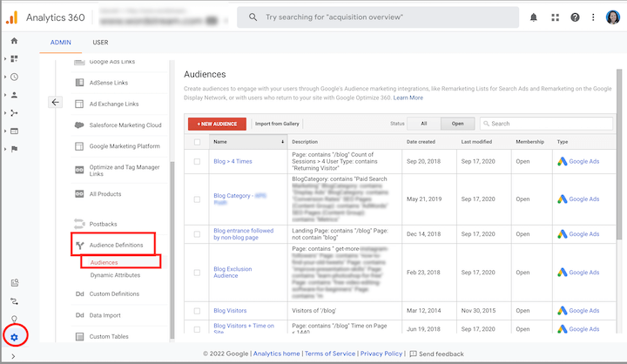Check the box for Blog Exclusion Audience
The image size is (627, 364).
197,273
